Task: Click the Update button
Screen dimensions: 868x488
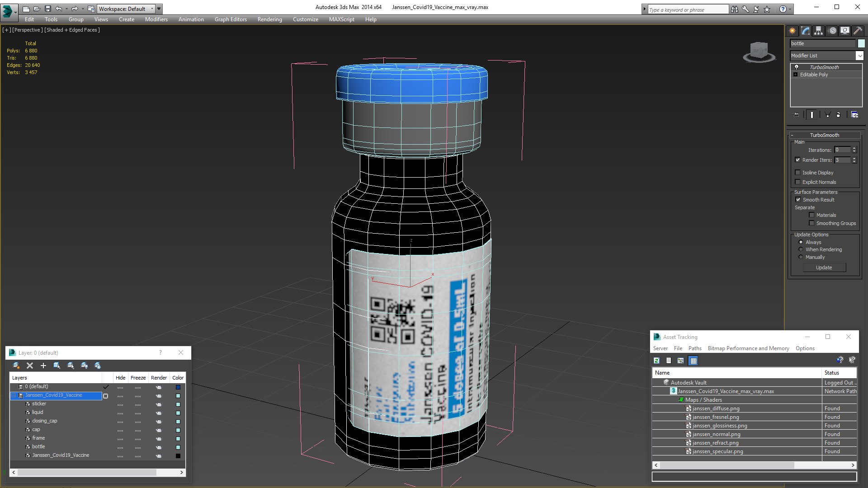Action: point(824,267)
